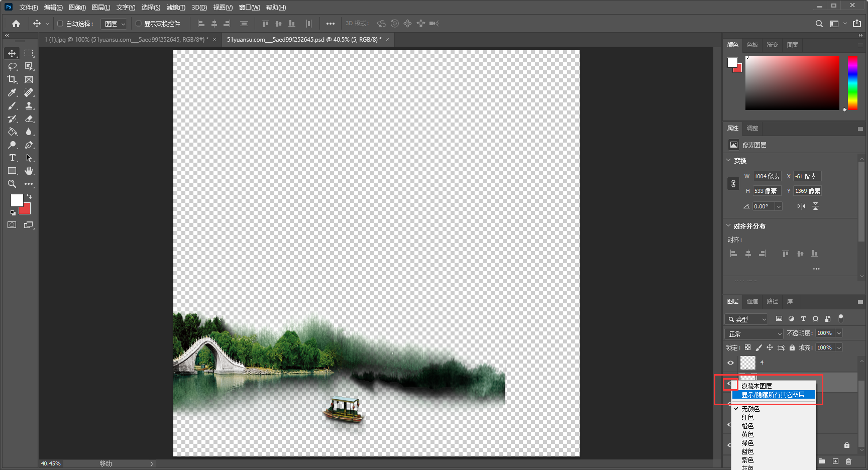Flip vertically in the transform properties
This screenshot has width=868, height=470.
click(x=815, y=206)
